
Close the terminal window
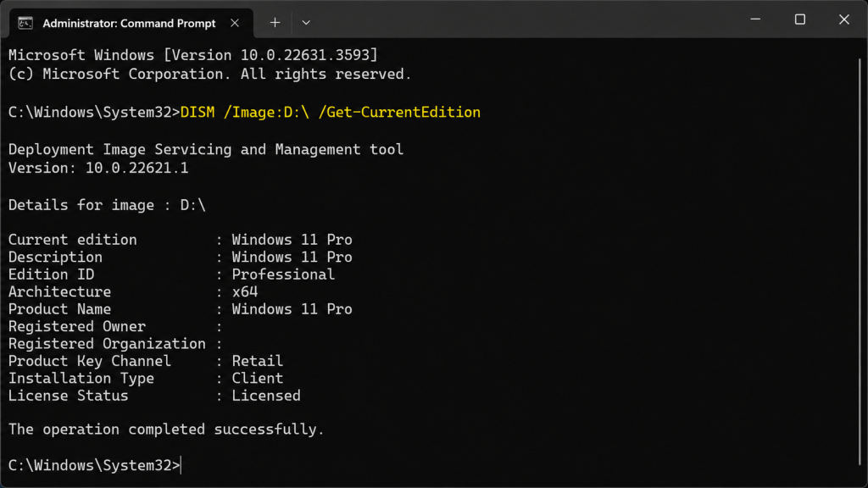[844, 19]
